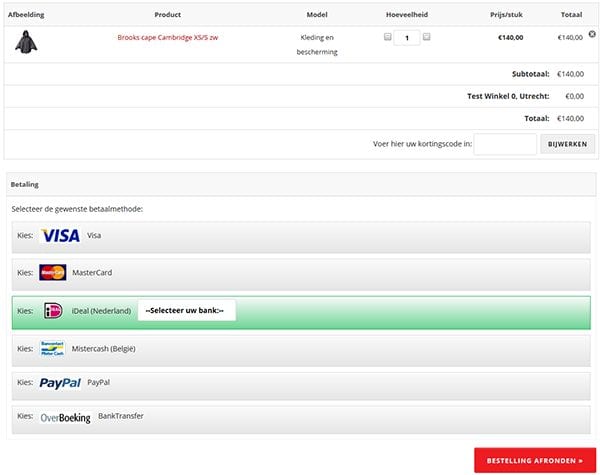
Task: Click the €0,00 shipping amount
Action: click(x=575, y=96)
